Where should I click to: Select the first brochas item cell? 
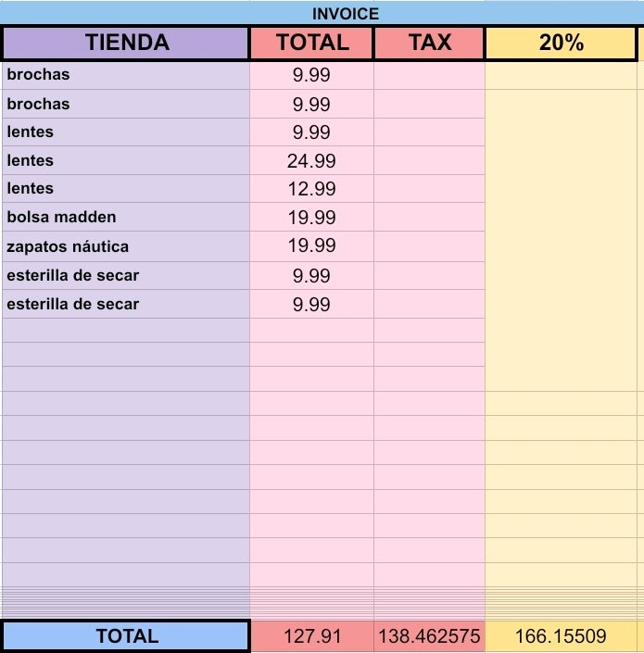[126, 75]
